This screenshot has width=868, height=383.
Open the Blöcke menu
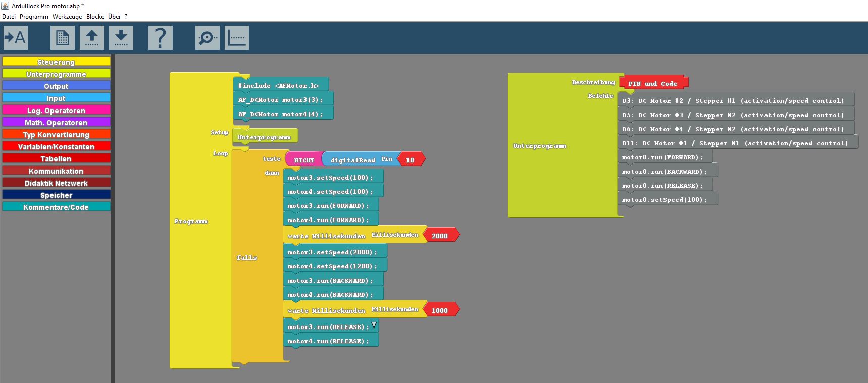(95, 17)
